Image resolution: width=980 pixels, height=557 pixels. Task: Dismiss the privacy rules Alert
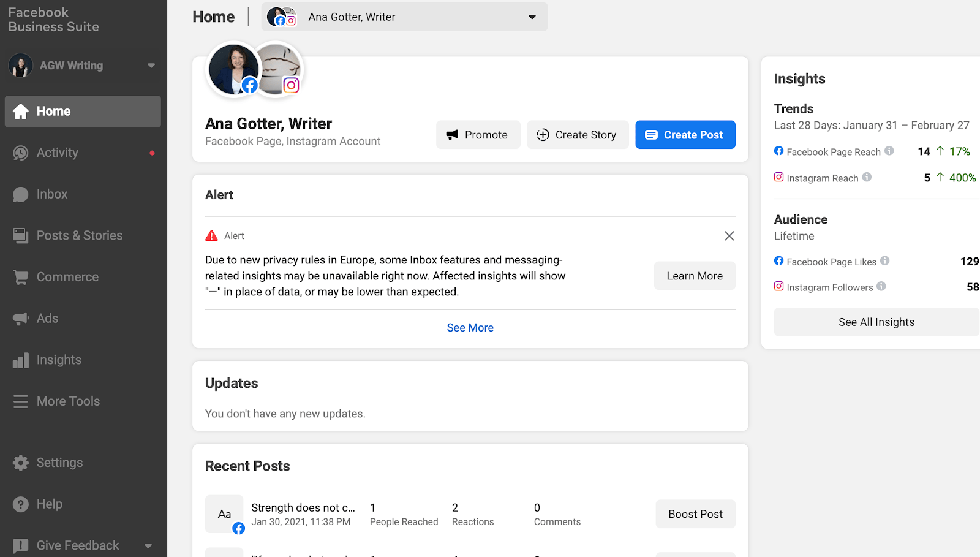coord(729,235)
